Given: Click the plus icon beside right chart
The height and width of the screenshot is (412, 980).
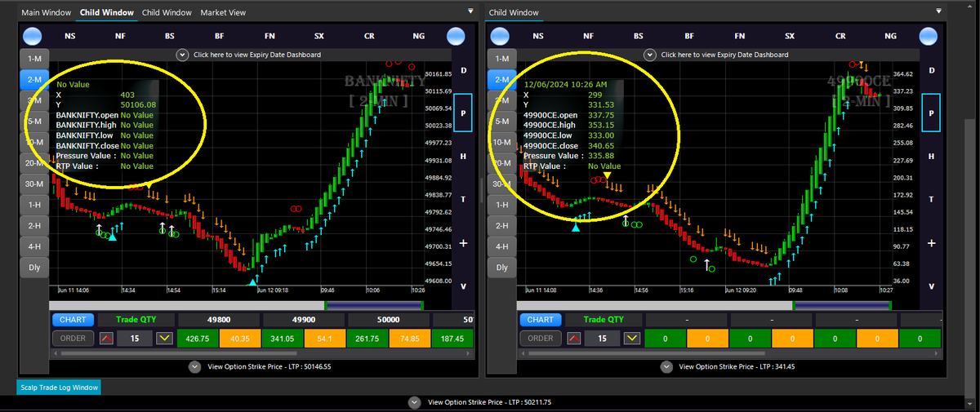Looking at the screenshot, I should (931, 243).
